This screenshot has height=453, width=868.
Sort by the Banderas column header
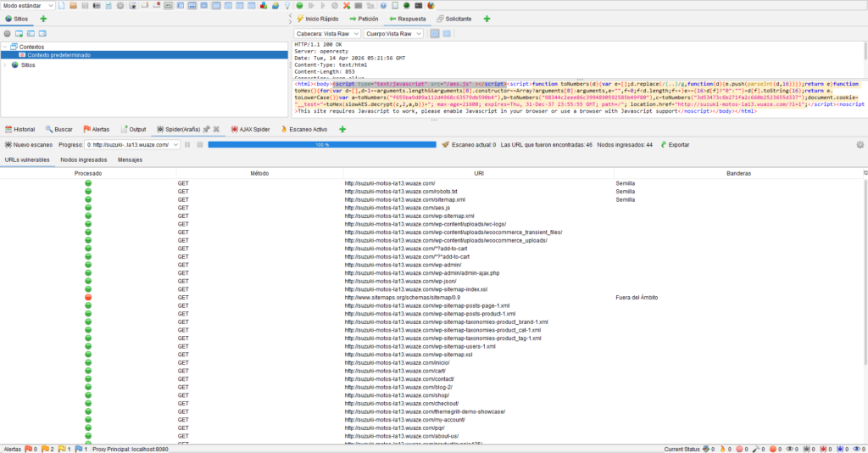(738, 173)
